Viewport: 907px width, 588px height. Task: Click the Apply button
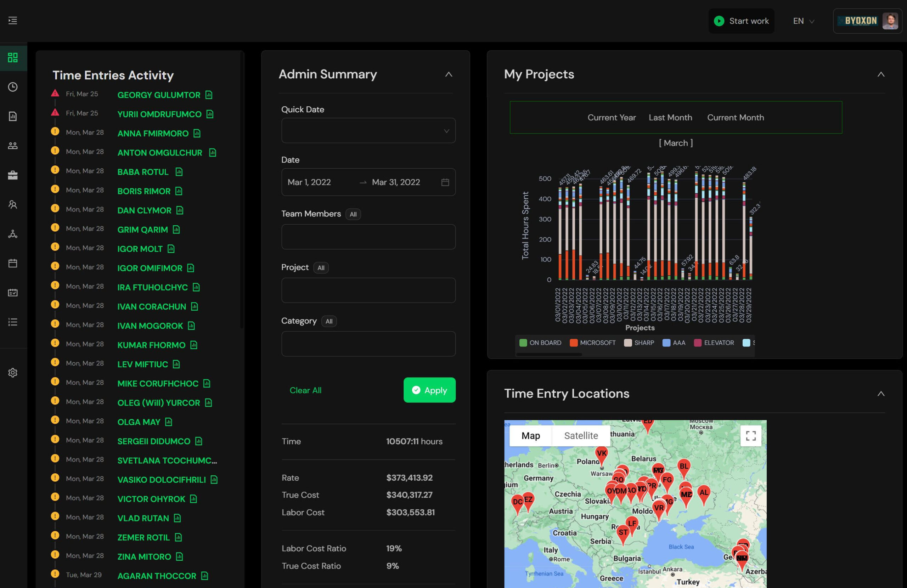429,390
